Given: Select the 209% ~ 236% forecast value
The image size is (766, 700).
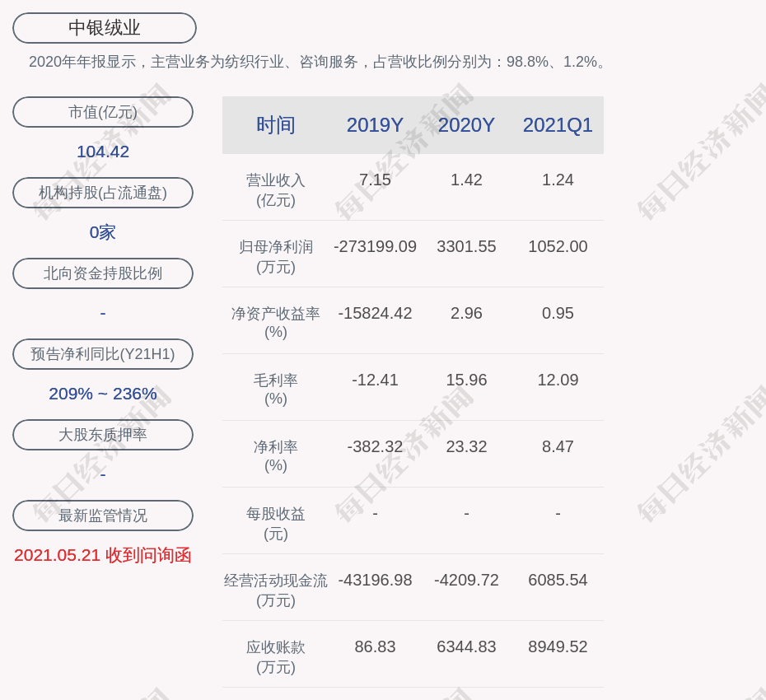Looking at the screenshot, I should [103, 393].
